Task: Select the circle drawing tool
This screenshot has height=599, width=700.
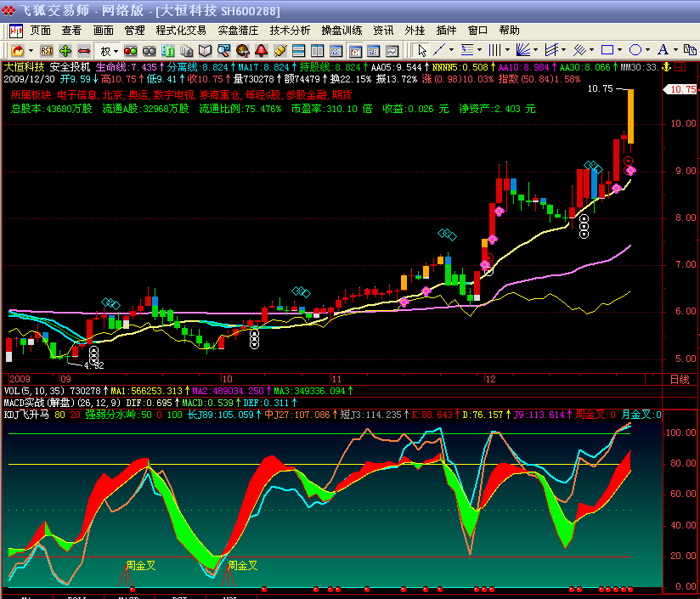Action: click(635, 50)
